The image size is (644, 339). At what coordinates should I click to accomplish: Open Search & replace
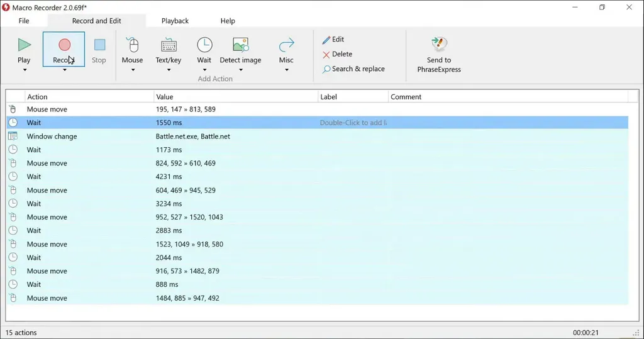point(353,69)
